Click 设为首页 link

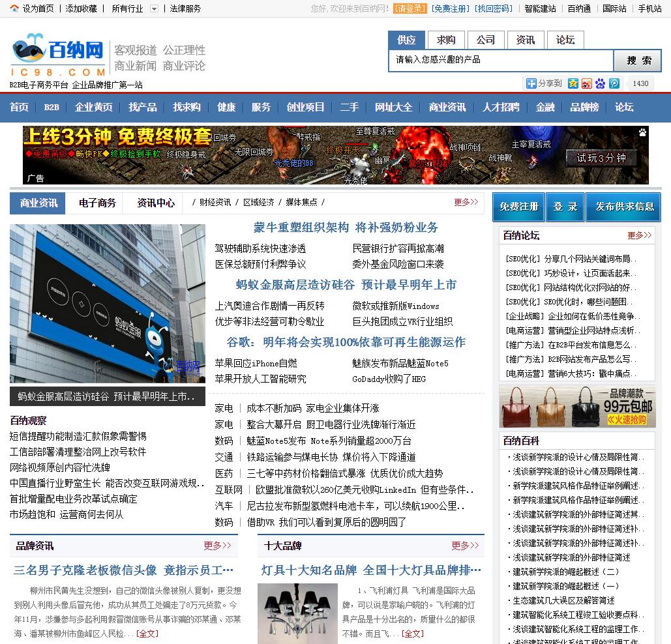tap(38, 8)
